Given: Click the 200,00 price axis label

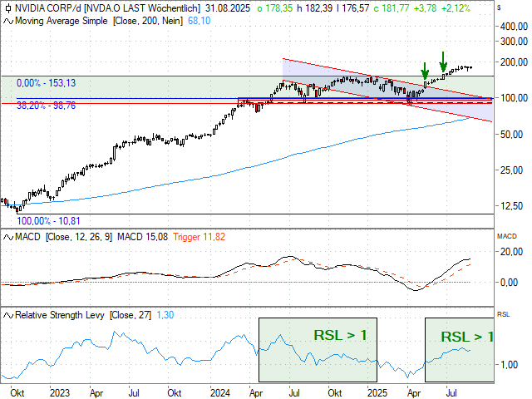Looking at the screenshot, I should (x=514, y=62).
